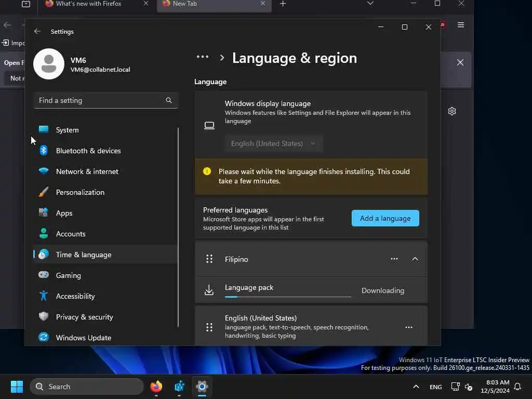Expand breadcrumb ellipsis before Language & region
This screenshot has height=399, width=532.
point(203,57)
